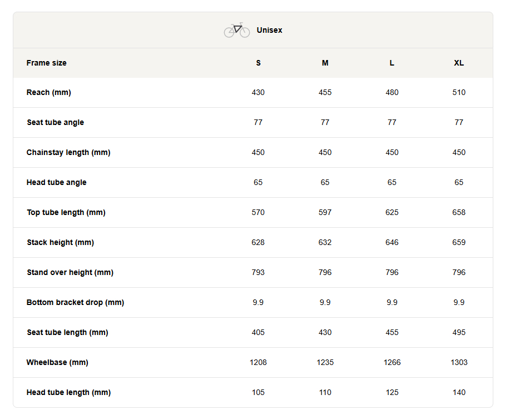Click Reach value 510 for size XL
The height and width of the screenshot is (420, 505).
[x=459, y=92]
